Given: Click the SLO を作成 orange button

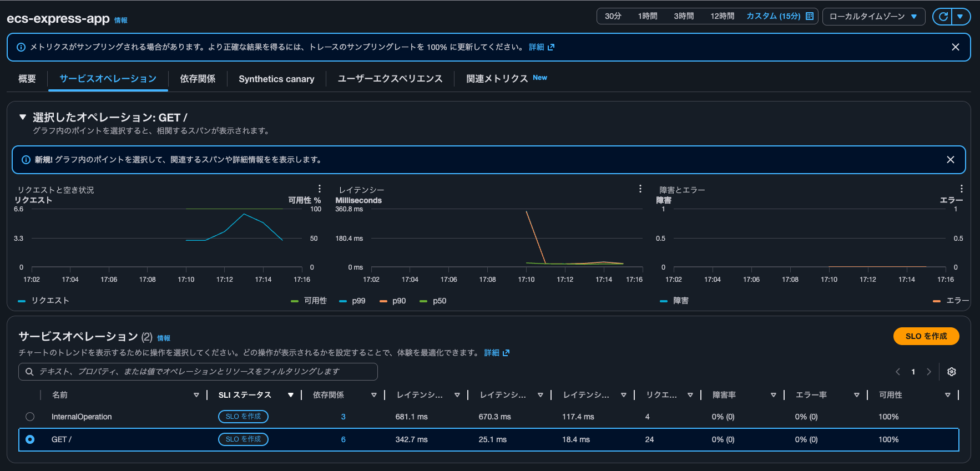Looking at the screenshot, I should (926, 336).
